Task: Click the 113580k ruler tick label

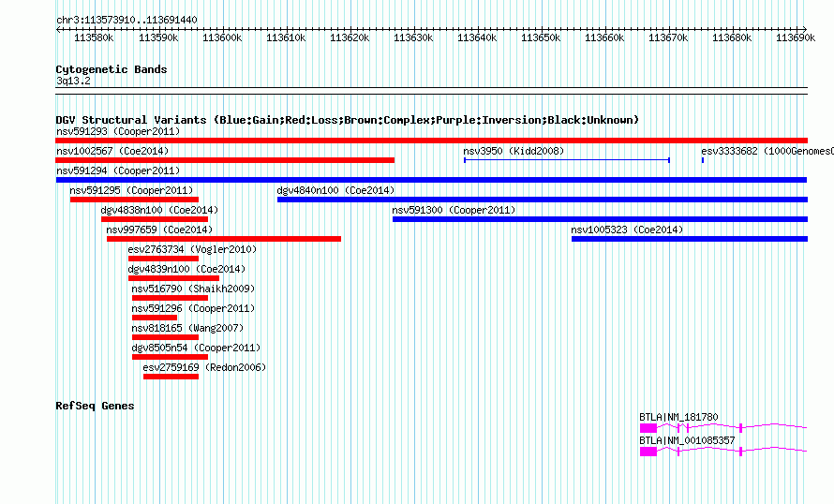Action: point(94,38)
